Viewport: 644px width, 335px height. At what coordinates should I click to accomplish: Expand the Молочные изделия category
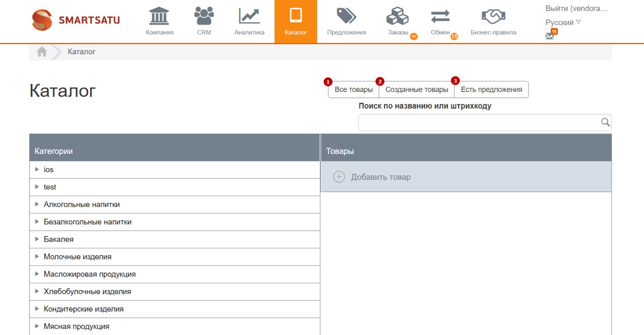click(37, 256)
